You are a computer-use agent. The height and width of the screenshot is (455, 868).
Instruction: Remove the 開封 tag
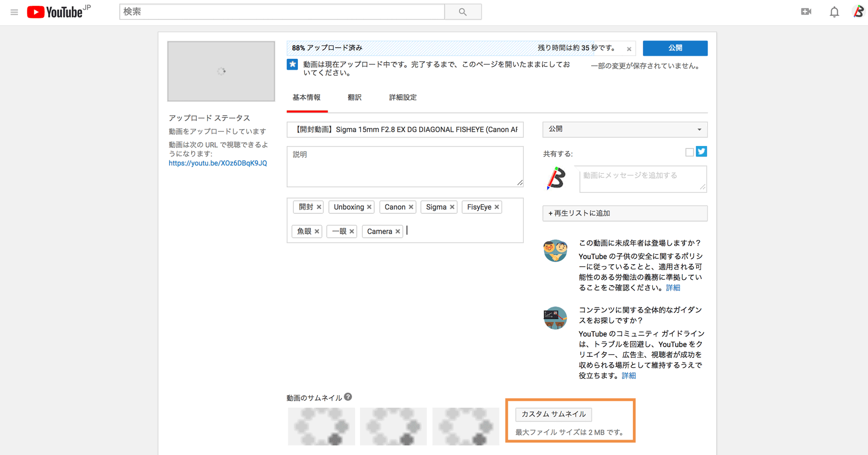[x=319, y=207]
